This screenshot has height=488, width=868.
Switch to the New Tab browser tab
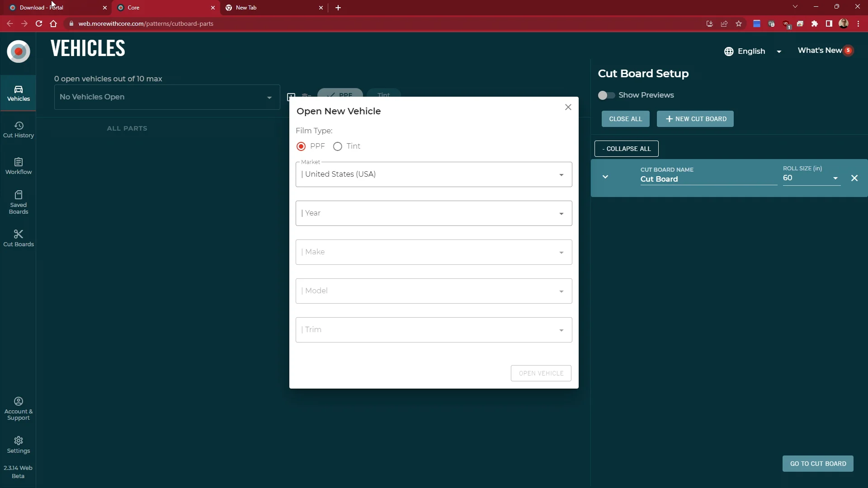coord(274,8)
